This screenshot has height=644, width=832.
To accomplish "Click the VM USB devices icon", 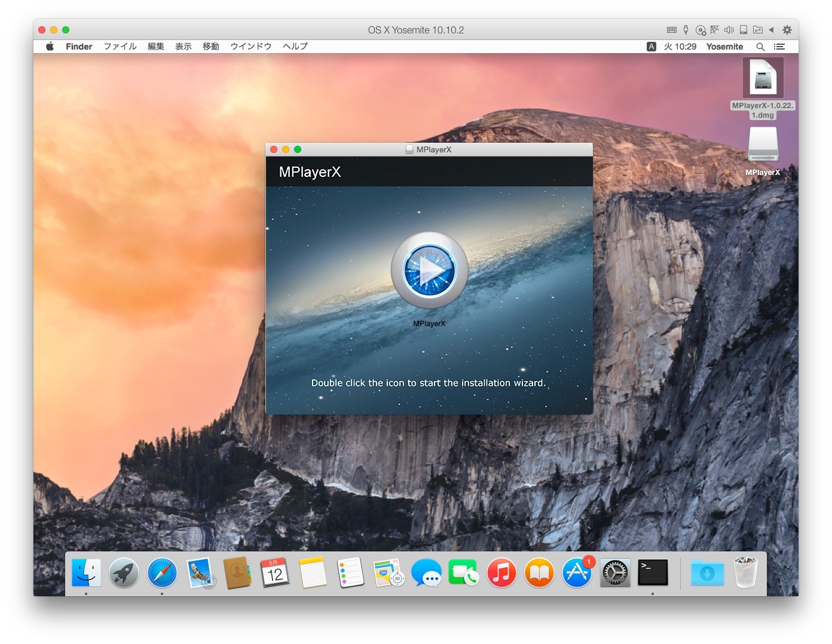I will click(x=686, y=30).
